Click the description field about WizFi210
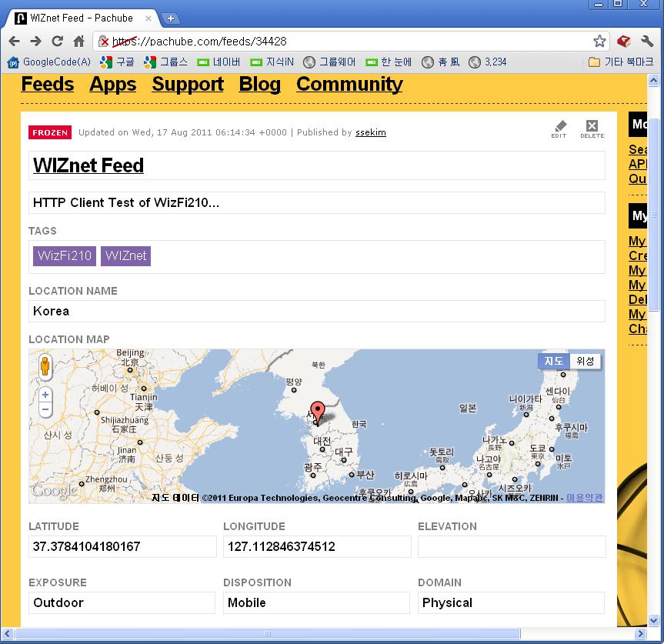Viewport: 664px width, 644px height. 317,203
